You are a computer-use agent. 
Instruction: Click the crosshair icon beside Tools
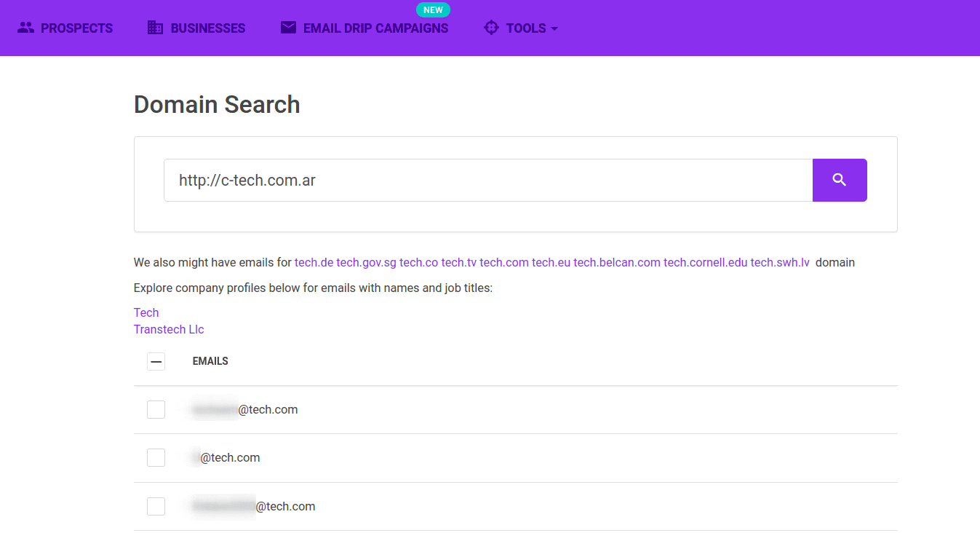492,27
